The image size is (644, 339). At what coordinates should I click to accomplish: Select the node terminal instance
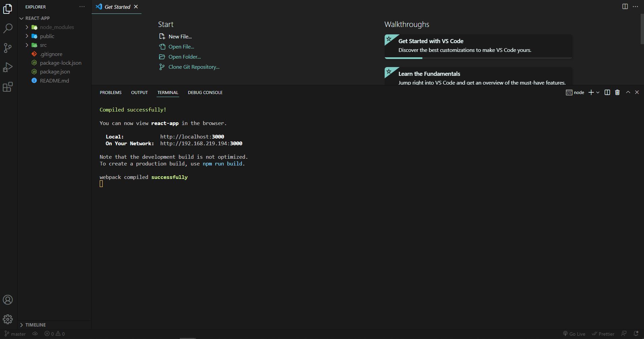tap(575, 92)
